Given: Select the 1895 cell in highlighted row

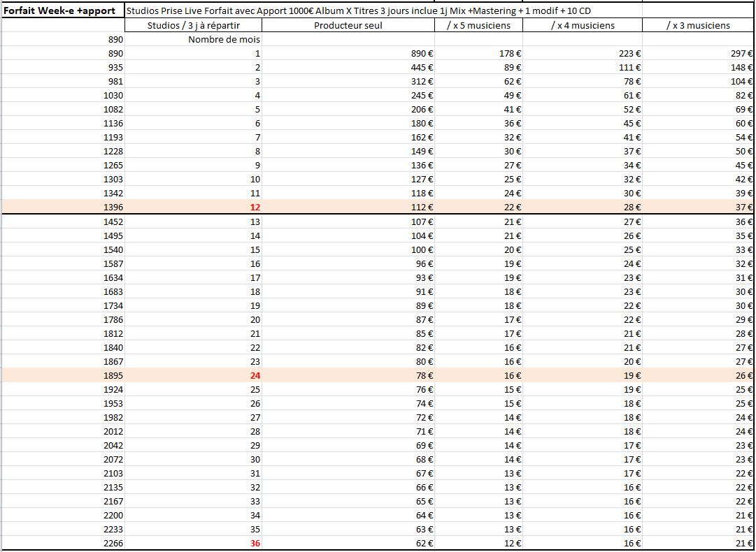Looking at the screenshot, I should 113,376.
